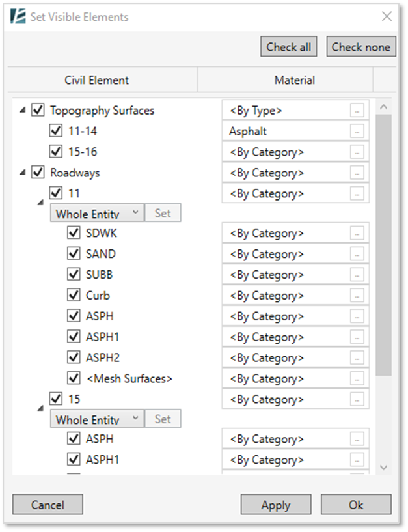Click the vertical scrollbar thumb
The image size is (408, 532).
point(383,245)
